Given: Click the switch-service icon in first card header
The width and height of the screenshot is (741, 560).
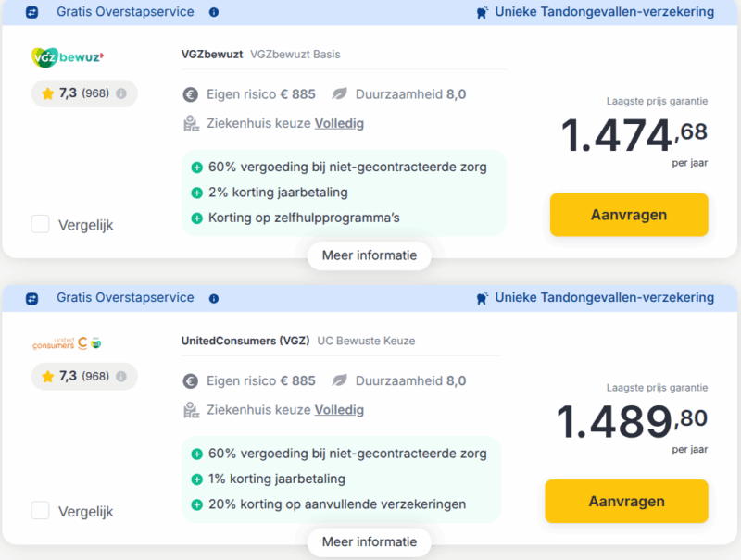Looking at the screenshot, I should click(x=32, y=13).
